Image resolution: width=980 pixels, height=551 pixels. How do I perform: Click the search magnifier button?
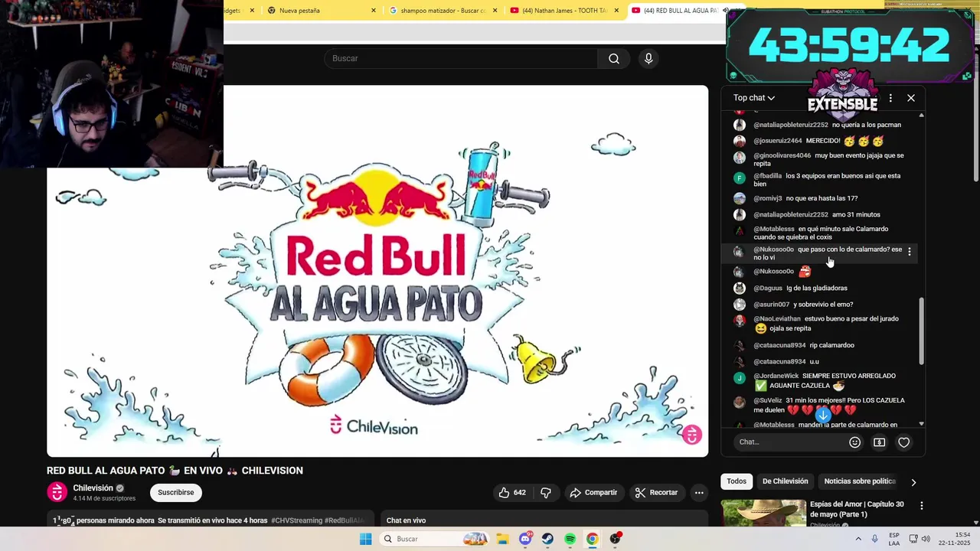614,59
